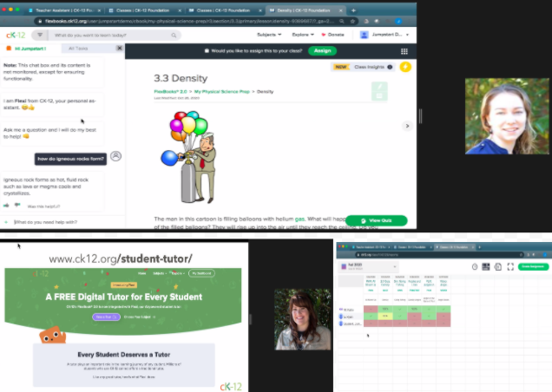This screenshot has width=552, height=392.
Task: Select the 'how do igneous rocks form?' chat message
Action: click(x=70, y=159)
